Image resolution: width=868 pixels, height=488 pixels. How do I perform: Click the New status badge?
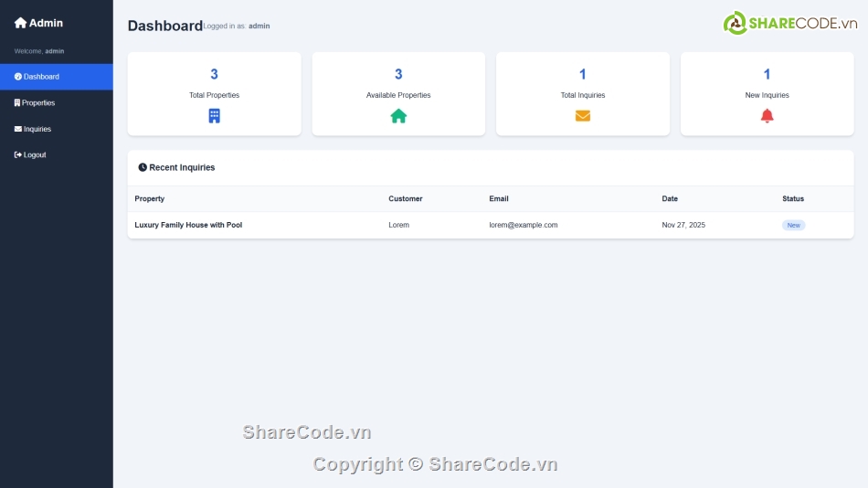pyautogui.click(x=793, y=225)
